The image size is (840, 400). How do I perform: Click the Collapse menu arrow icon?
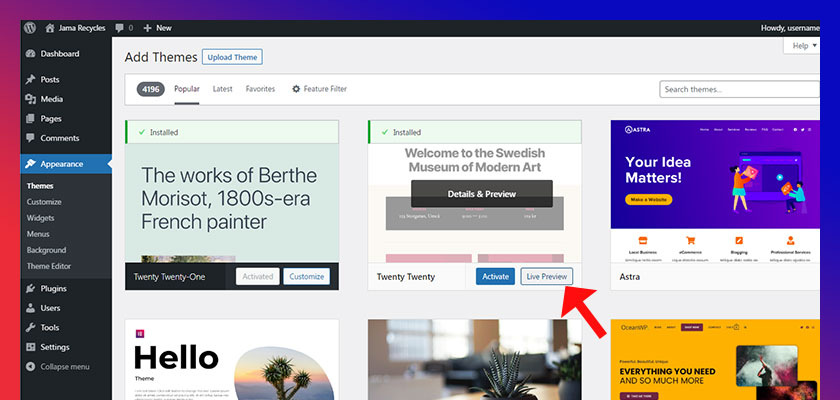pyautogui.click(x=31, y=367)
